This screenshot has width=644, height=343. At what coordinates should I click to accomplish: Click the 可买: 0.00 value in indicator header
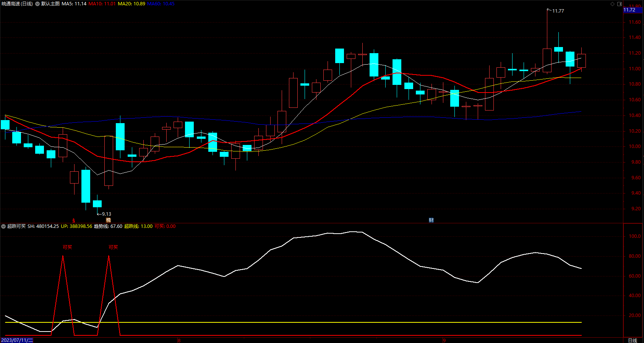165,226
